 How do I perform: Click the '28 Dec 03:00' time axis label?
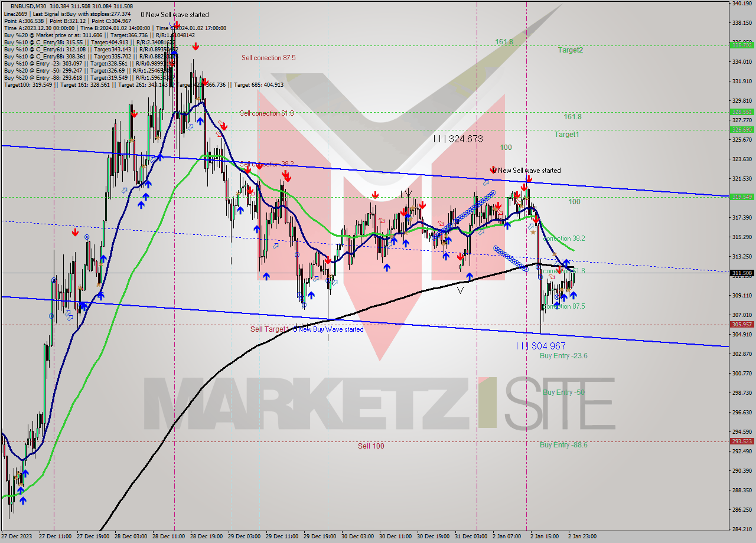[131, 537]
